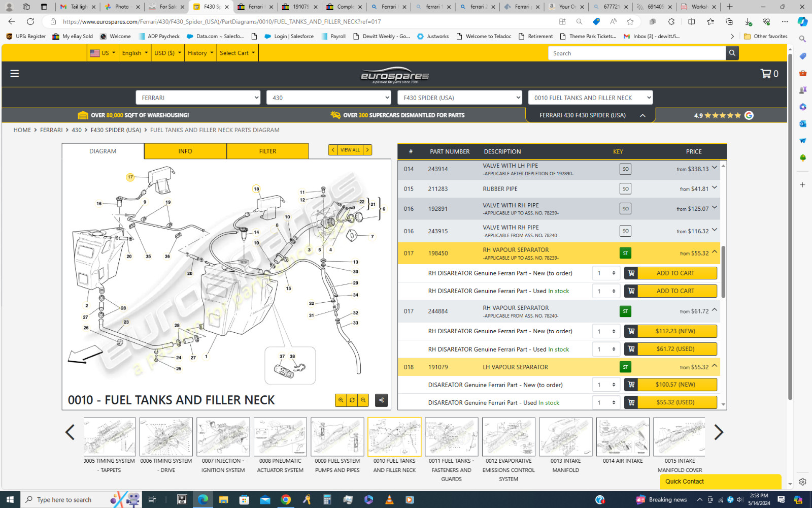The height and width of the screenshot is (508, 812).
Task: Add page to browser favorites star
Action: (x=630, y=21)
